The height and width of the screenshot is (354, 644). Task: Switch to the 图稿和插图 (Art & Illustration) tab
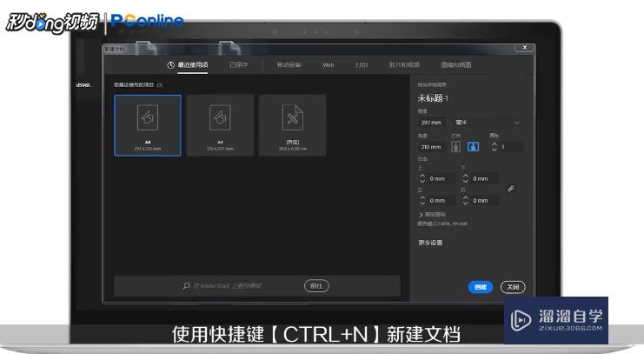[456, 65]
